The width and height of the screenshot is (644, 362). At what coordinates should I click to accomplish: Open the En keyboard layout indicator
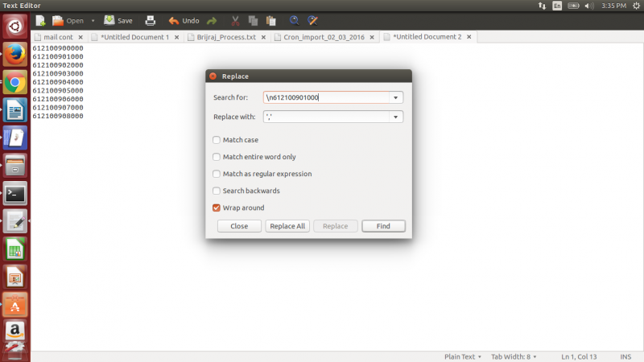(557, 6)
